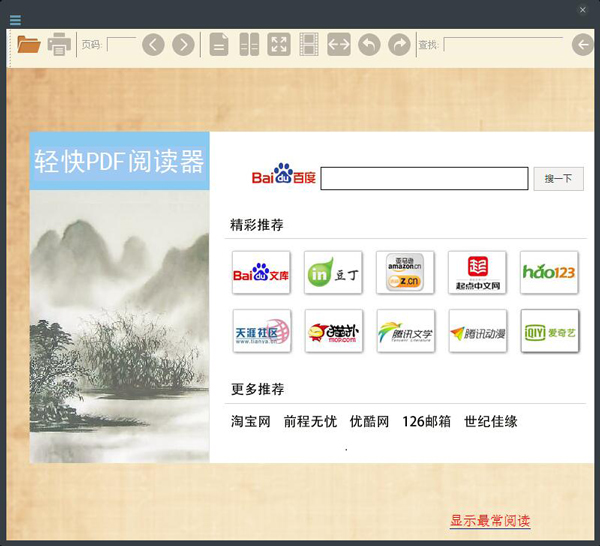Click the 显示最常阅读 link
Screen dimensions: 600x546
click(490, 521)
